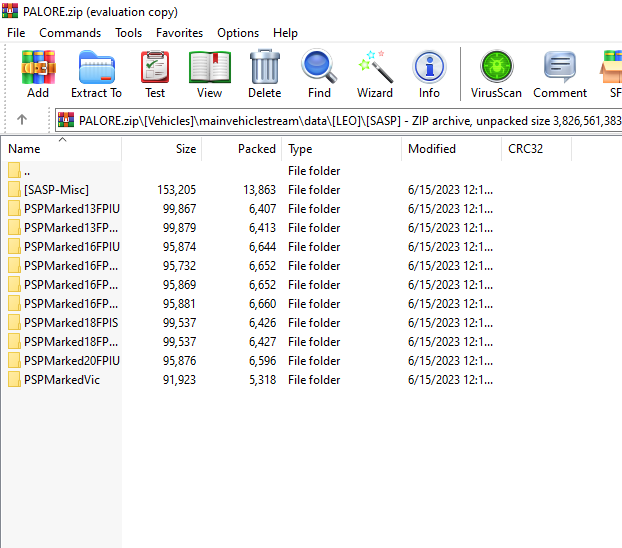Screen dimensions: 622x548
Task: Open the Commands menu
Action: click(70, 33)
